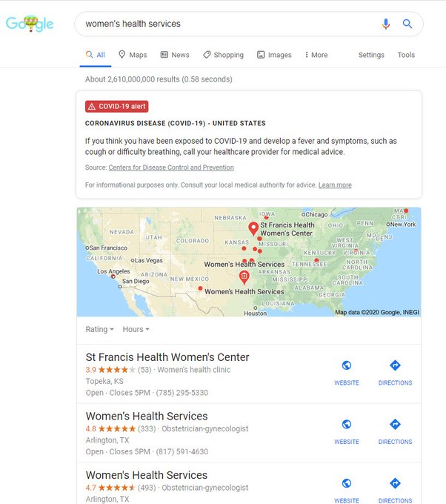Screen dimensions: 446x504
Task: Switch to the News tab
Action: (x=175, y=55)
